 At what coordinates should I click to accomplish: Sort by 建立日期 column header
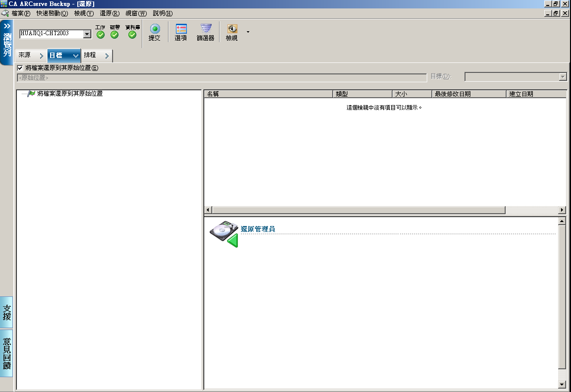[537, 94]
